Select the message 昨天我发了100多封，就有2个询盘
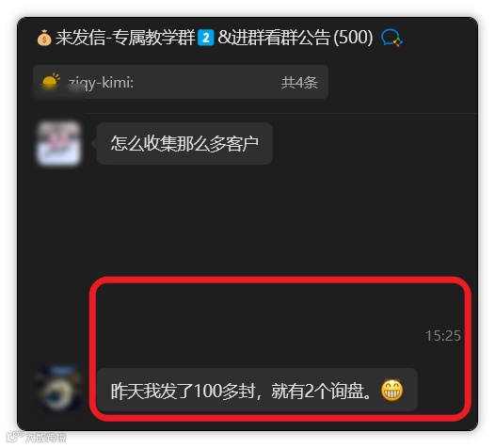 [257, 390]
